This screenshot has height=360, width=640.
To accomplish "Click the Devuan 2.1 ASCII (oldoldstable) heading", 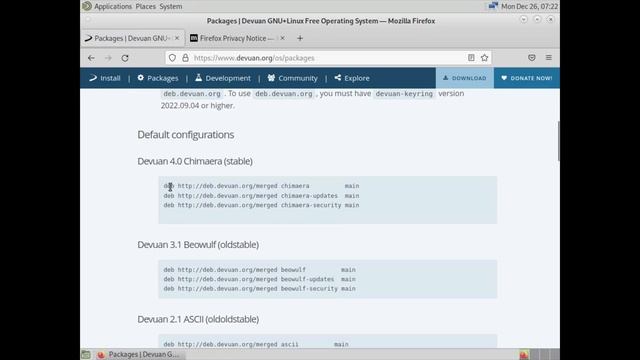I will [x=198, y=319].
